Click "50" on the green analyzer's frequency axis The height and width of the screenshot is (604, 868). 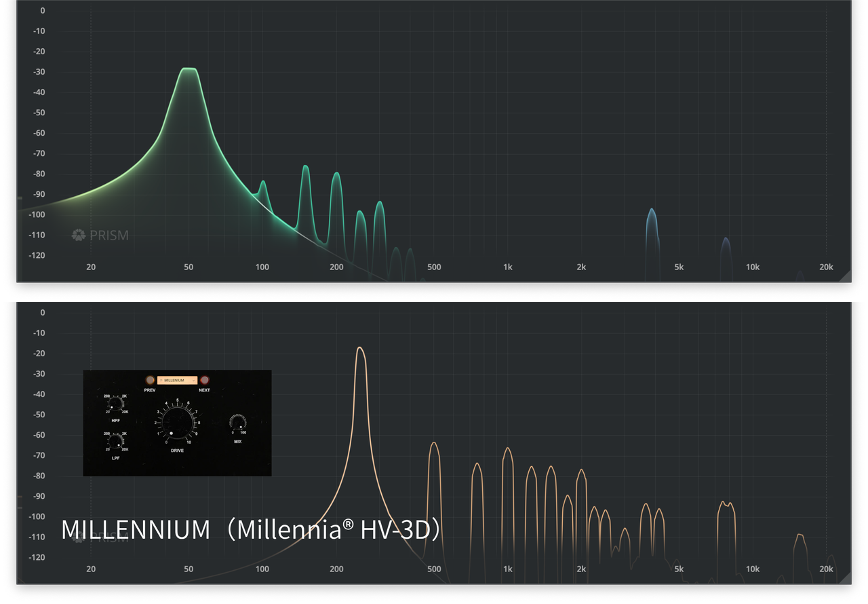tap(189, 267)
